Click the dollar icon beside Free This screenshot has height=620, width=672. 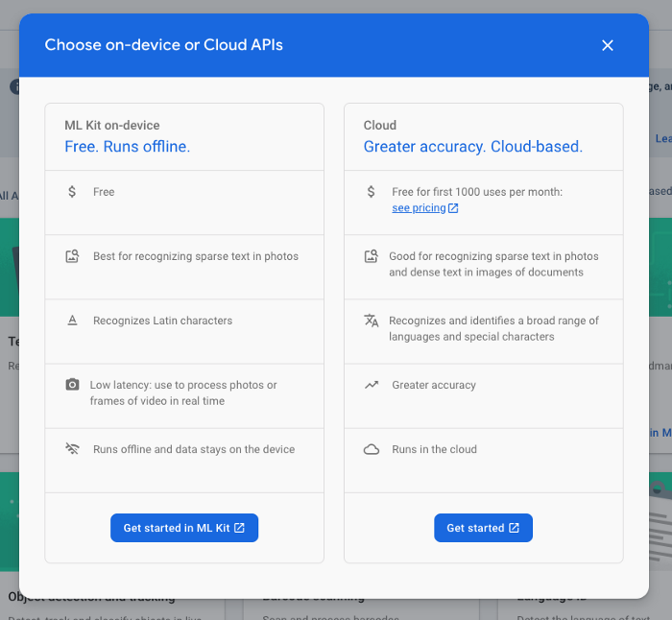click(72, 192)
